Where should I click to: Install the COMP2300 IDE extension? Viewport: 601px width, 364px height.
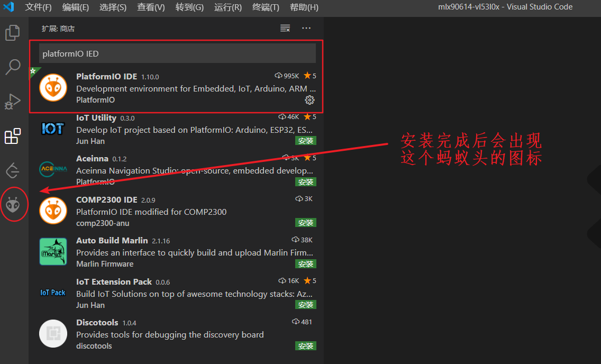tap(306, 222)
